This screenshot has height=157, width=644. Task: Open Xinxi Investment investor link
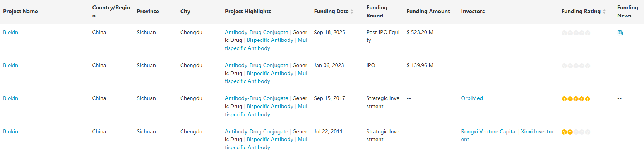pos(537,131)
